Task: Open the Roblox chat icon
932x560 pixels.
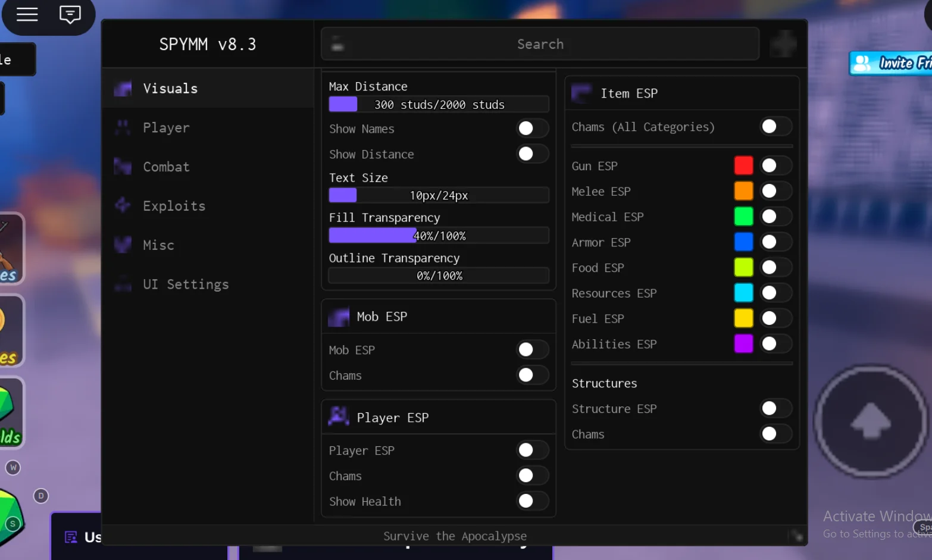Action: click(70, 14)
